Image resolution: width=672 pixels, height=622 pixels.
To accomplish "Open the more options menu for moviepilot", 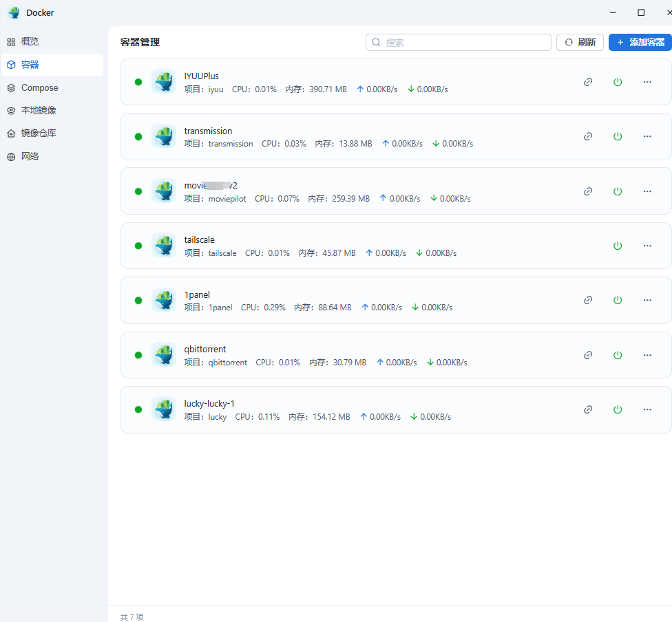I will click(647, 191).
